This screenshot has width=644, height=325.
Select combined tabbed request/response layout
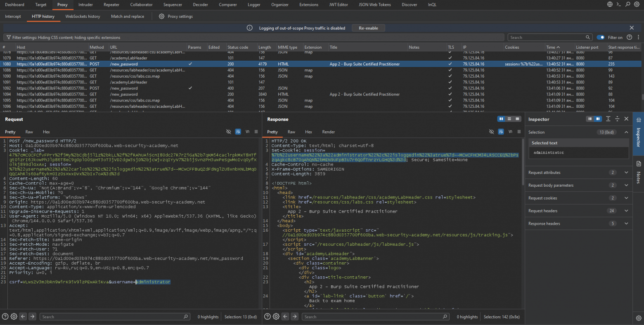click(517, 119)
